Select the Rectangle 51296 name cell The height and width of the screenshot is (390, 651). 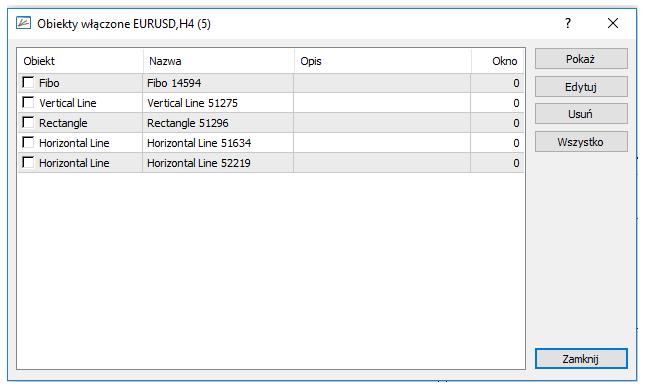tap(218, 123)
